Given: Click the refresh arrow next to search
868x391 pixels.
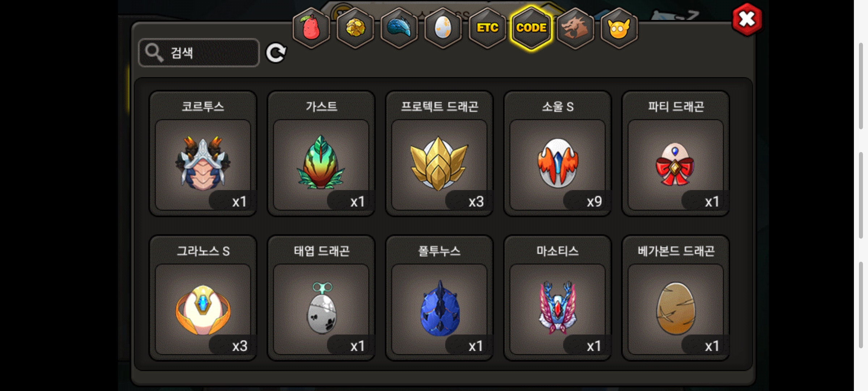Looking at the screenshot, I should point(276,53).
